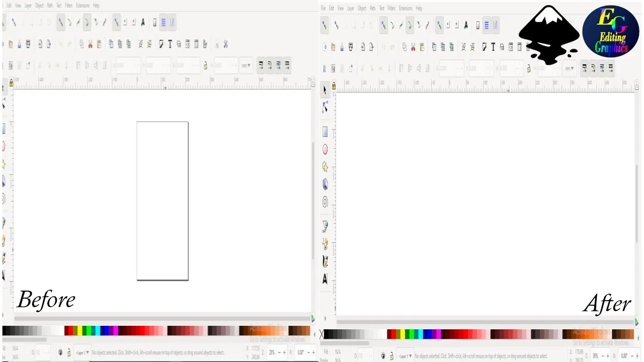
Task: Click horizontal scrollbar in After window
Action: 485,322
